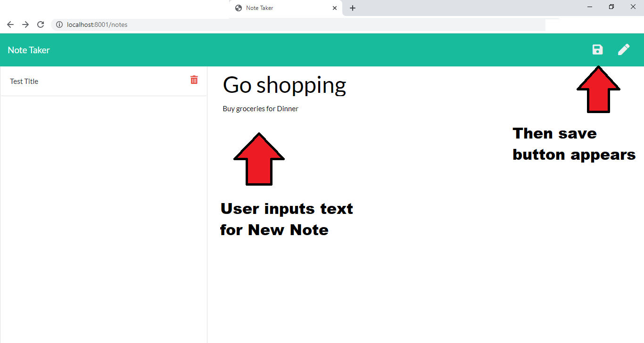
Task: Delete the Test Title note
Action: click(x=194, y=80)
